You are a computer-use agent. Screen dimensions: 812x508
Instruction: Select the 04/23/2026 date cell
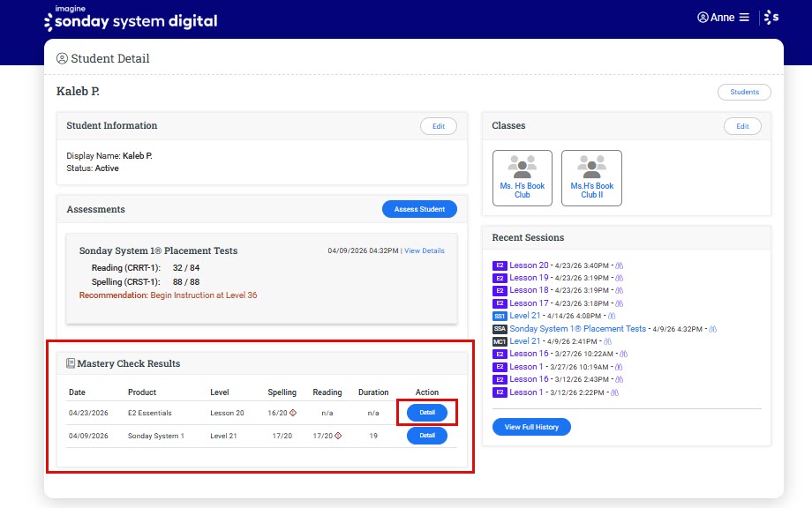[x=88, y=413]
